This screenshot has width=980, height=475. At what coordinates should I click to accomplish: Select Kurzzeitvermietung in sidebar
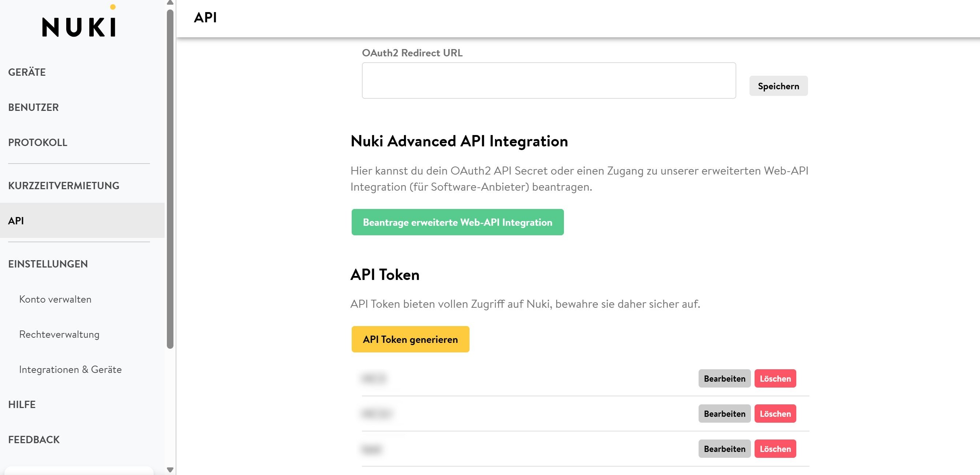[x=64, y=186]
